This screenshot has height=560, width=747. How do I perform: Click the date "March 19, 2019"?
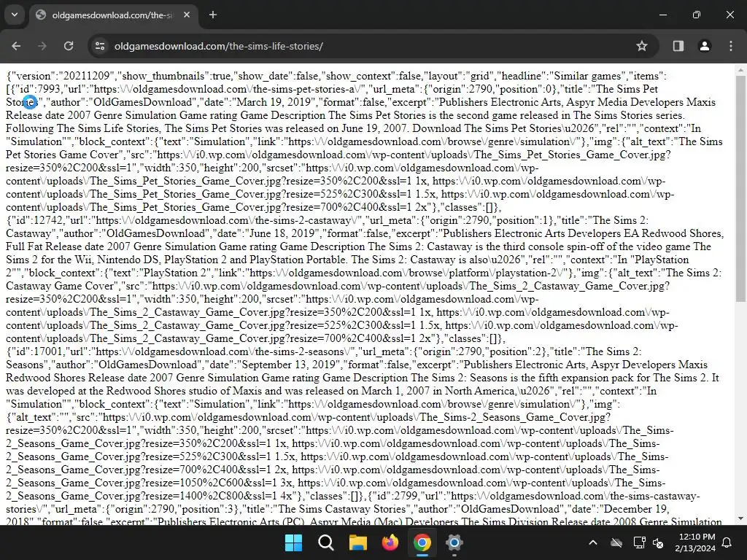coord(273,102)
